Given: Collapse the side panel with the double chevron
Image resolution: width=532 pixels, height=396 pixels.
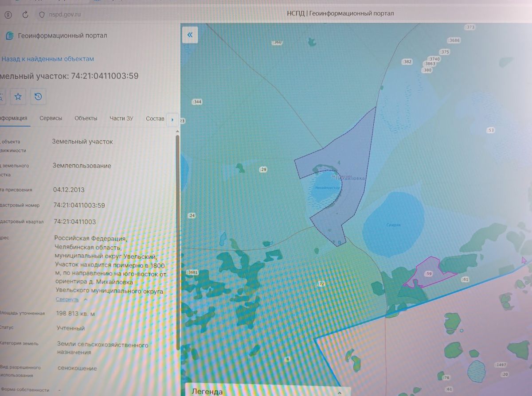Looking at the screenshot, I should 190,35.
